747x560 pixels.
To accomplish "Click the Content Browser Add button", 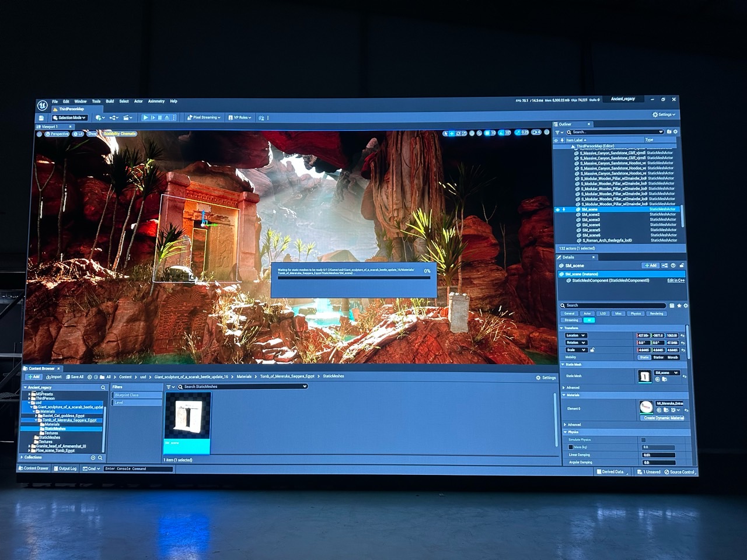I will [x=33, y=377].
